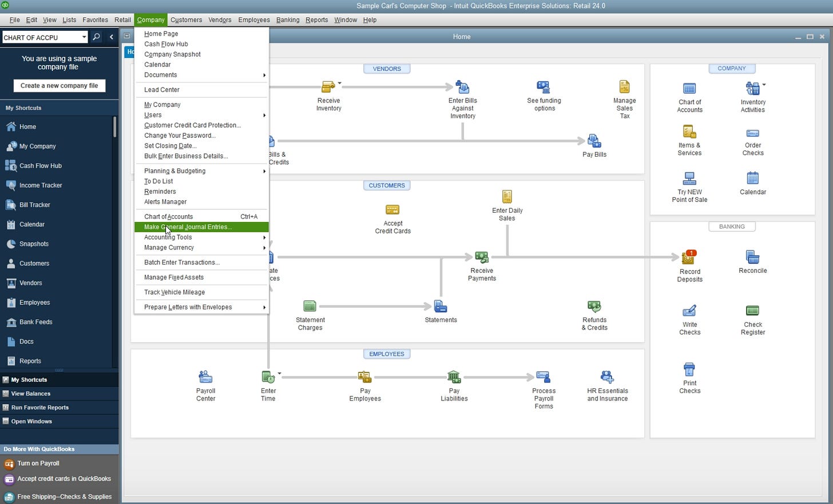Open Payroll Center icon
The height and width of the screenshot is (504, 833).
pos(205,377)
